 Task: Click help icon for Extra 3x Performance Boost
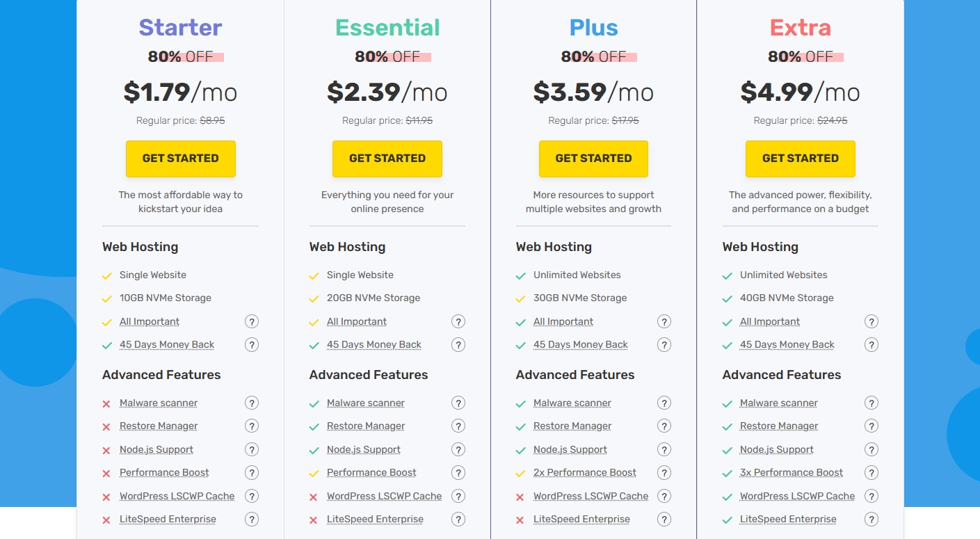click(x=871, y=472)
